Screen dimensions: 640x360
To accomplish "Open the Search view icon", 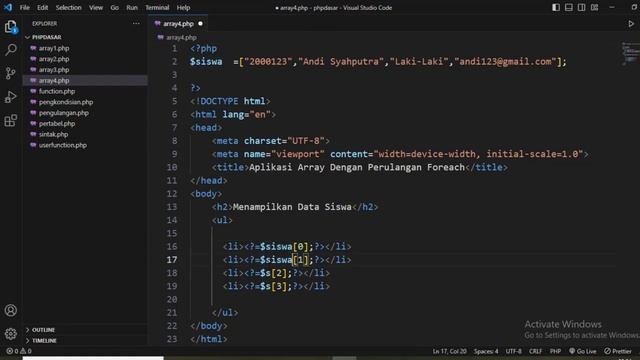I will (11, 50).
